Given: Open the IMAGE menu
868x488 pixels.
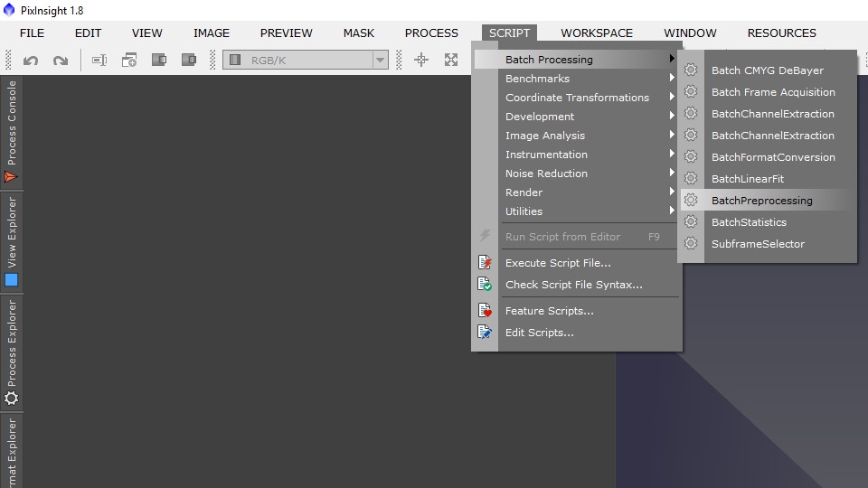Looking at the screenshot, I should (x=212, y=33).
